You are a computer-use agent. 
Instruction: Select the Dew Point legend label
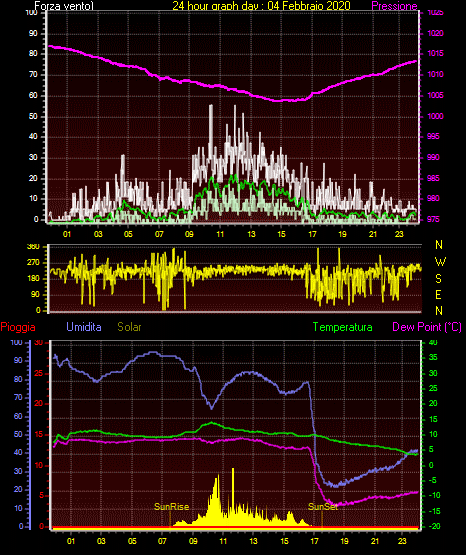427,327
